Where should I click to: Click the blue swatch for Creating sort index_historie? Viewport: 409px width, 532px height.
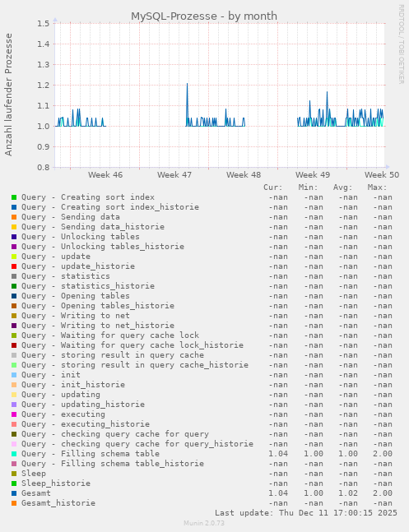tap(14, 207)
